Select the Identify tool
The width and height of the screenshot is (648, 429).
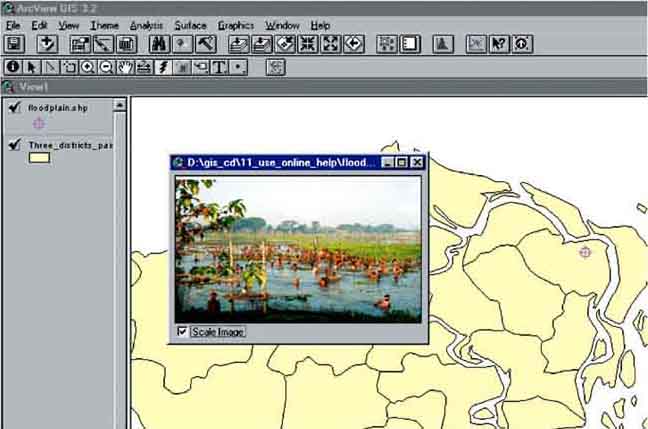[13, 67]
